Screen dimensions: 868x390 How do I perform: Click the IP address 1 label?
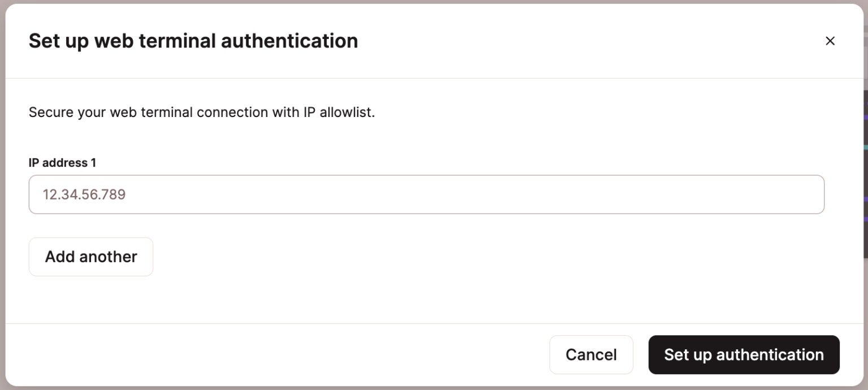[x=62, y=163]
